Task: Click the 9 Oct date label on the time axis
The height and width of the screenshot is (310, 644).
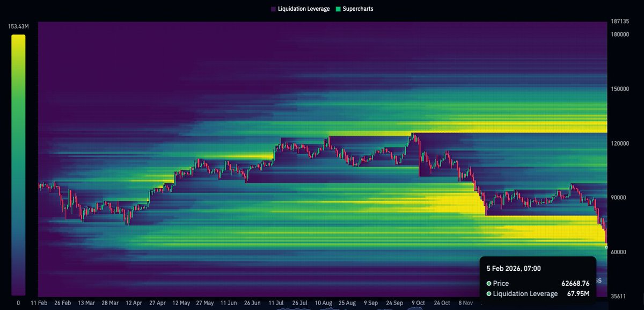Action: point(418,302)
